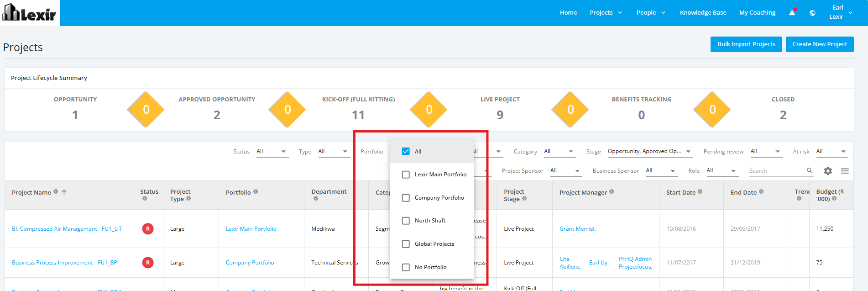Open Business Process Improvement - FU1_BPI project
This screenshot has height=291, width=868.
pyautogui.click(x=65, y=263)
